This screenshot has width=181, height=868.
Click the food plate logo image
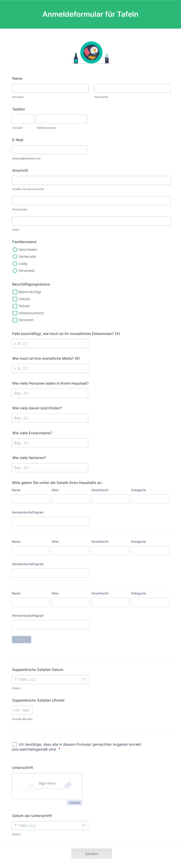91,53
